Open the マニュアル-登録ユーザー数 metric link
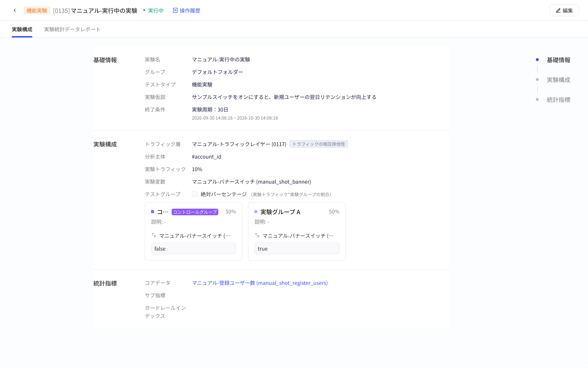Viewport: 588px width, 368px height. [260, 283]
